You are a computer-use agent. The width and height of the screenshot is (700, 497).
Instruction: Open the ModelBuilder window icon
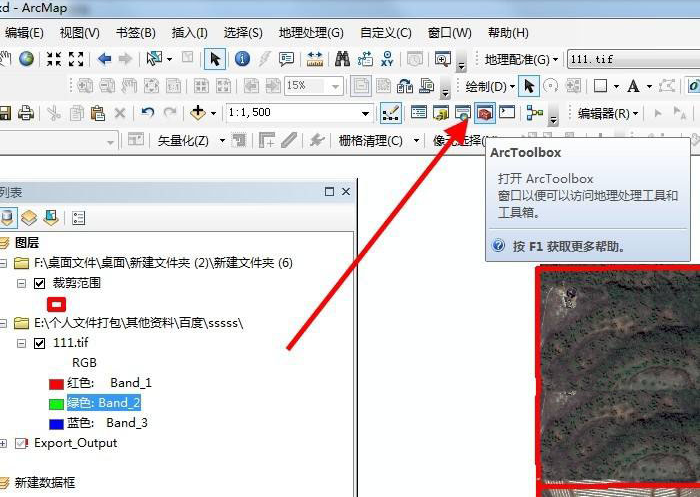pyautogui.click(x=534, y=113)
